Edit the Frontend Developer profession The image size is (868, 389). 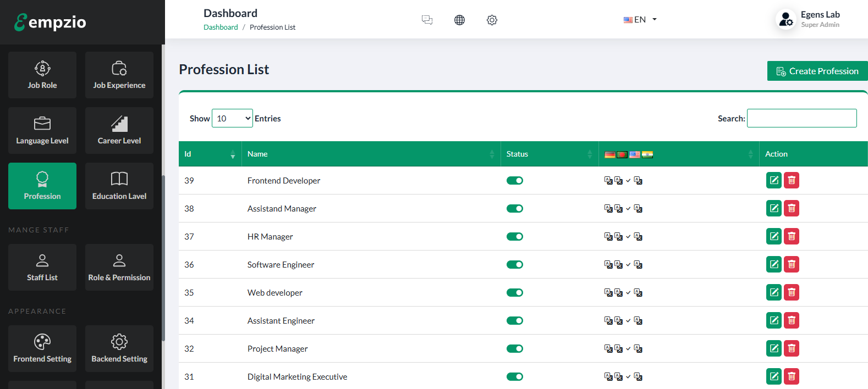point(773,180)
